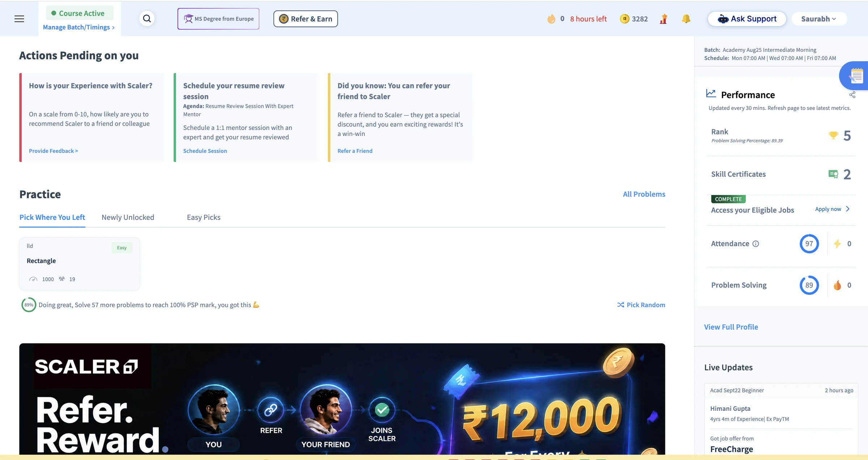This screenshot has height=460, width=868.
Task: Click the coin balance icon showing 3282
Action: click(x=625, y=19)
